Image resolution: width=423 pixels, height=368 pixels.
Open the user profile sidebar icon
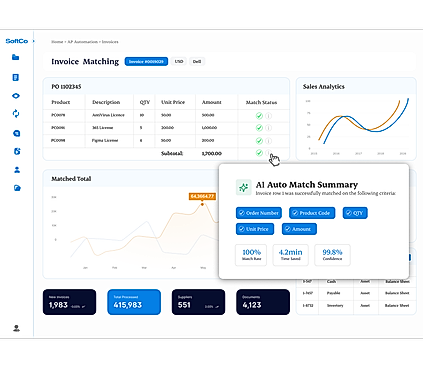click(x=17, y=170)
